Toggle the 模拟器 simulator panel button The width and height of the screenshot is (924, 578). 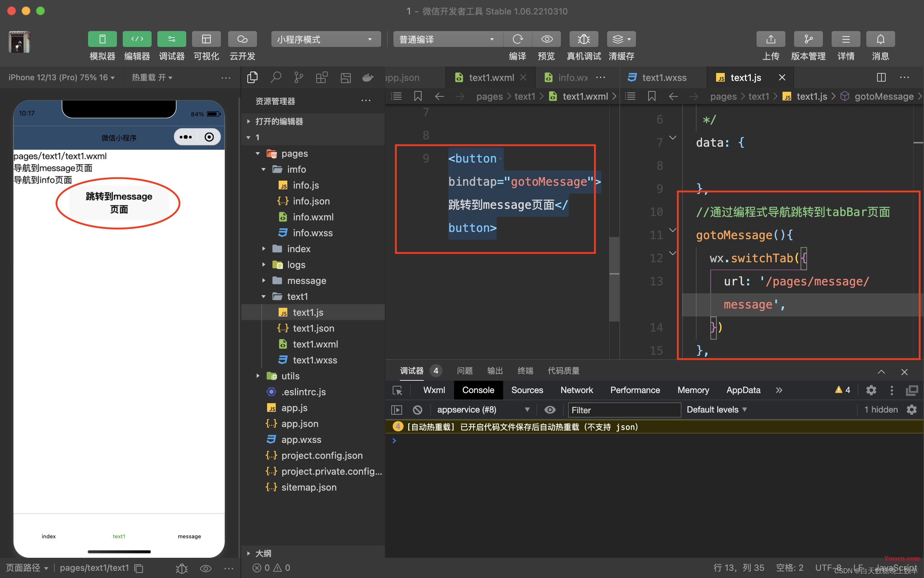103,39
